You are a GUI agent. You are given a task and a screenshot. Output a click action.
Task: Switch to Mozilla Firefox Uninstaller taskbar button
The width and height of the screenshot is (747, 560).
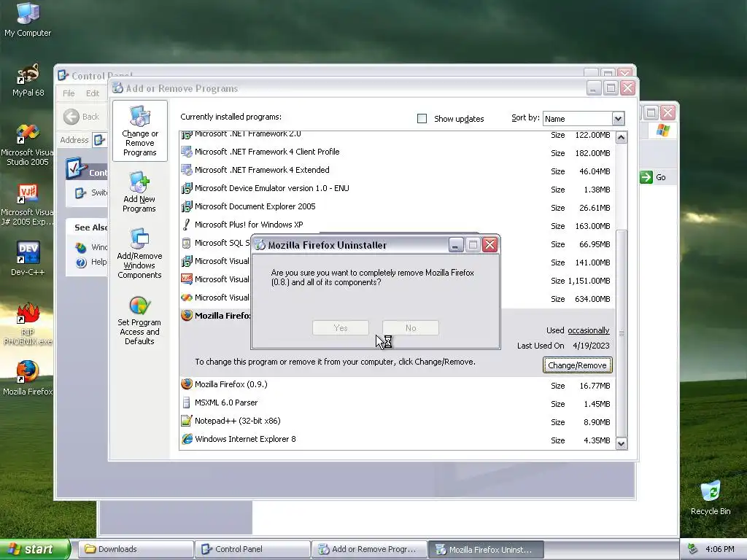[x=486, y=549]
